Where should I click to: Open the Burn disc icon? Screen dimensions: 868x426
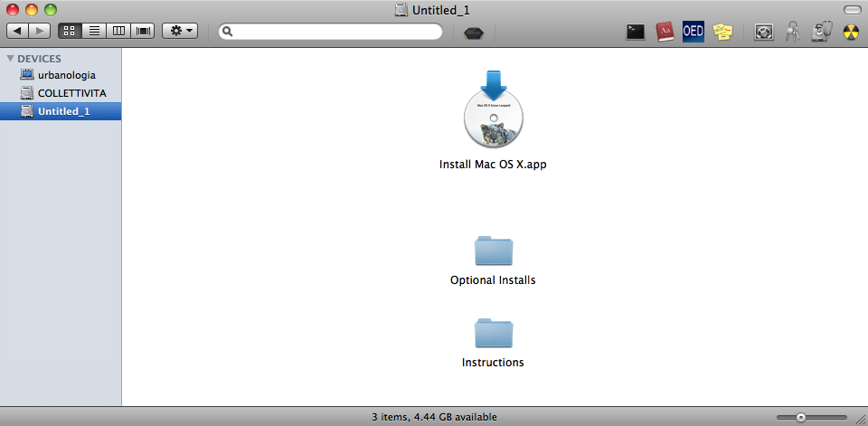[x=851, y=32]
